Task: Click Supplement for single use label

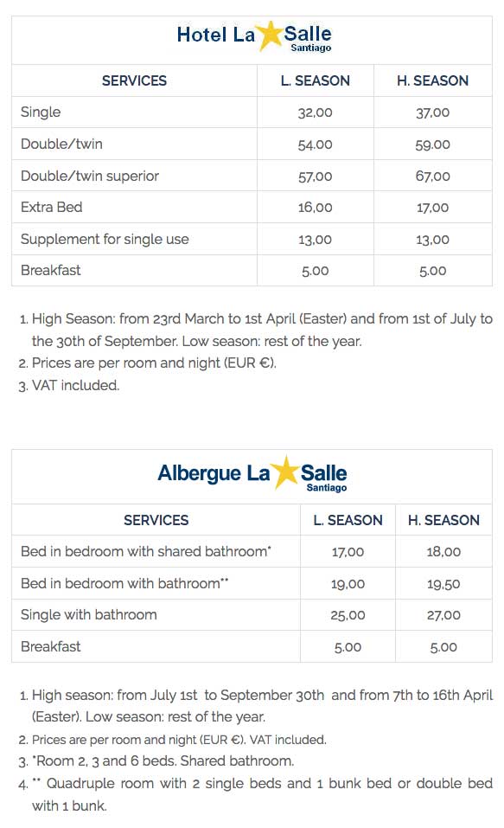Action: coord(105,239)
